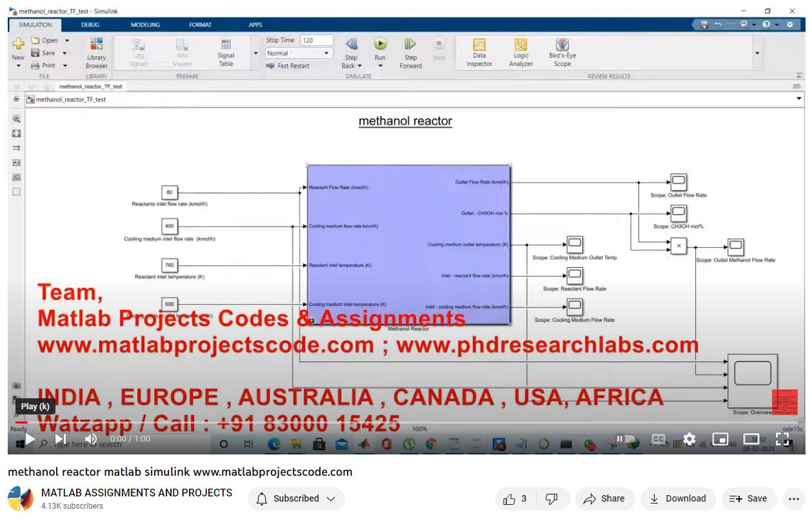The width and height of the screenshot is (812, 519).
Task: Open MATLAB ASSIGNMENTS AND PROJECTS channel link
Action: click(x=137, y=493)
